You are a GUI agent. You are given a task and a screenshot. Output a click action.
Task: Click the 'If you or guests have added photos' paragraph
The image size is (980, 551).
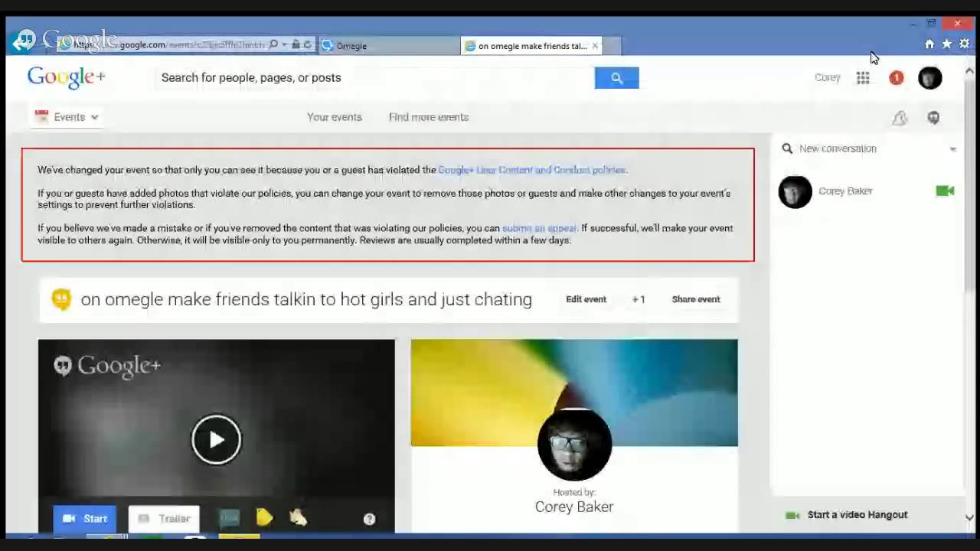point(384,199)
